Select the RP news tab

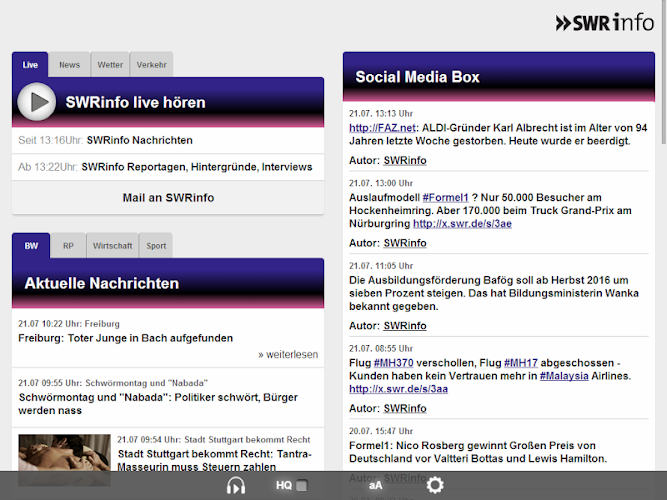(68, 246)
